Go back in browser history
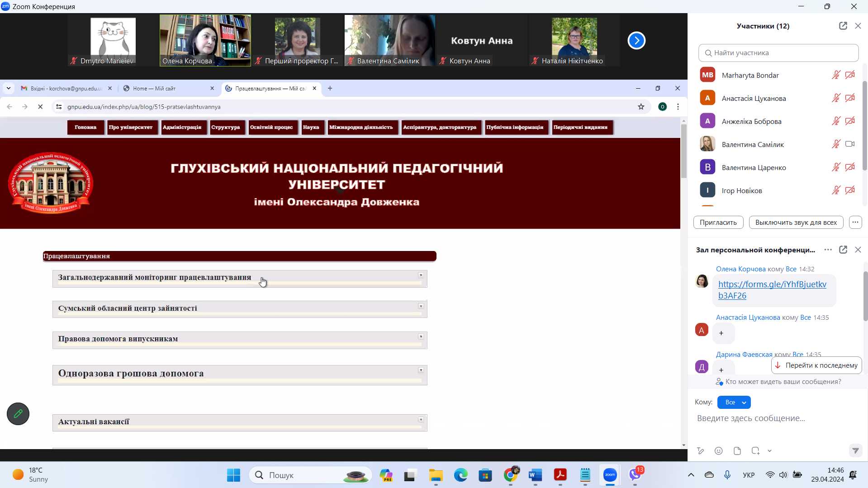The height and width of the screenshot is (488, 868). 9,107
